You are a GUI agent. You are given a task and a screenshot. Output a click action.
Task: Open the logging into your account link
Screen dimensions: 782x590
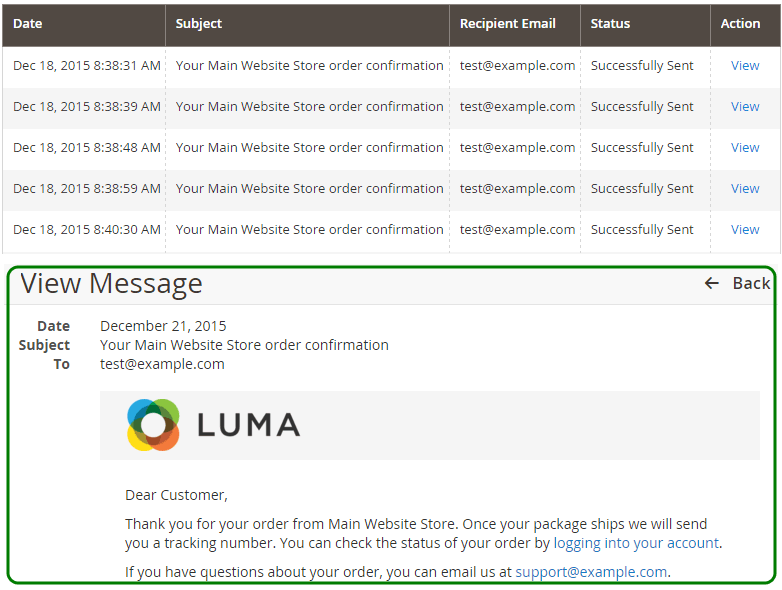(636, 543)
